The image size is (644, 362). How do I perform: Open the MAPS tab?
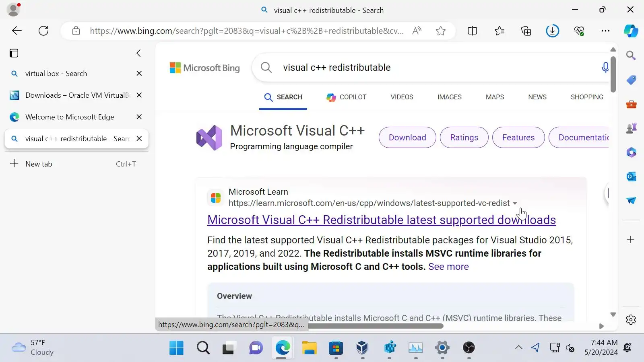(495, 97)
